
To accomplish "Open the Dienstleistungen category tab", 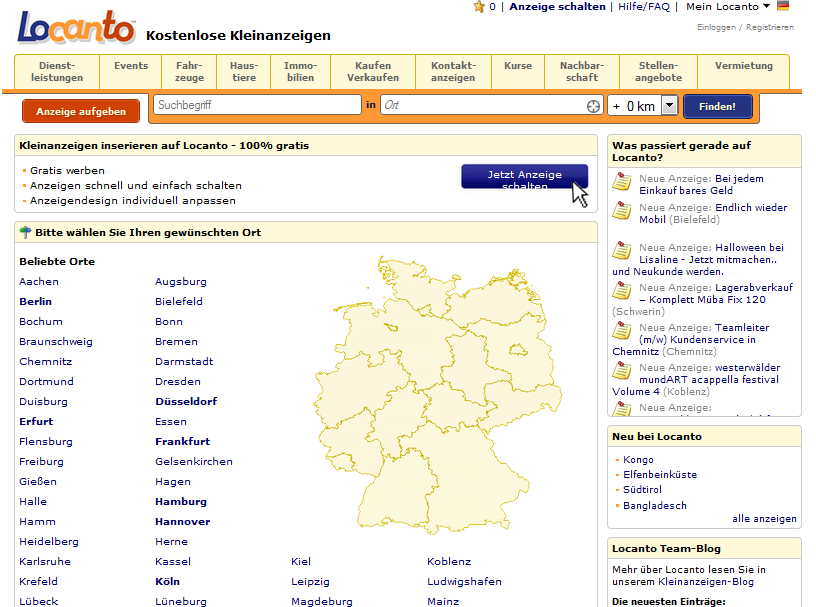I will 57,72.
